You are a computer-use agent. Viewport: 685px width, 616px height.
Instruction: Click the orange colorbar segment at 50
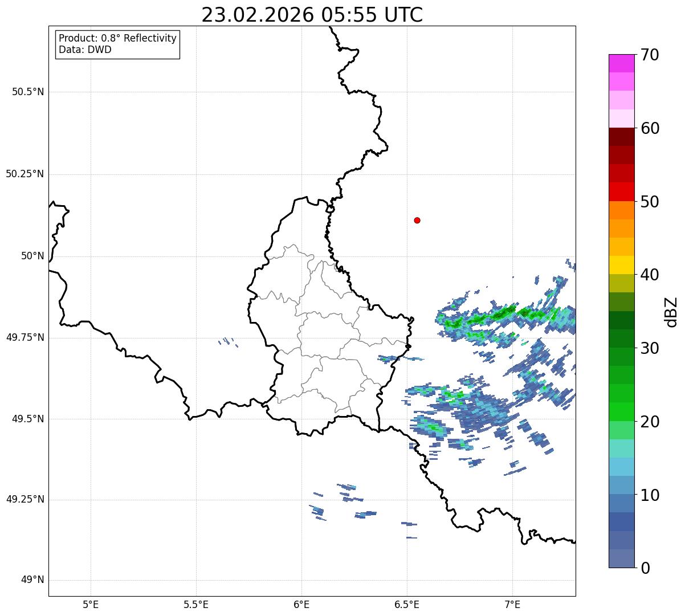click(621, 210)
